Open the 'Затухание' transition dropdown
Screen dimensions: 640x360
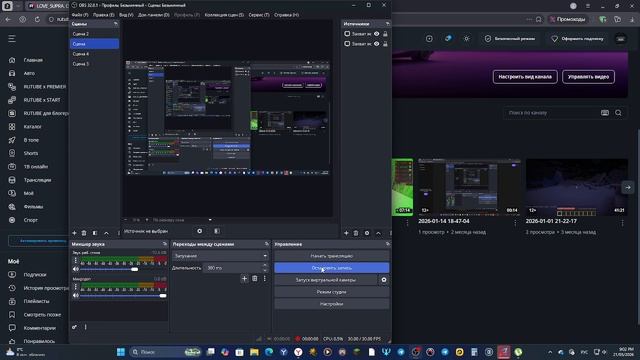[220, 256]
